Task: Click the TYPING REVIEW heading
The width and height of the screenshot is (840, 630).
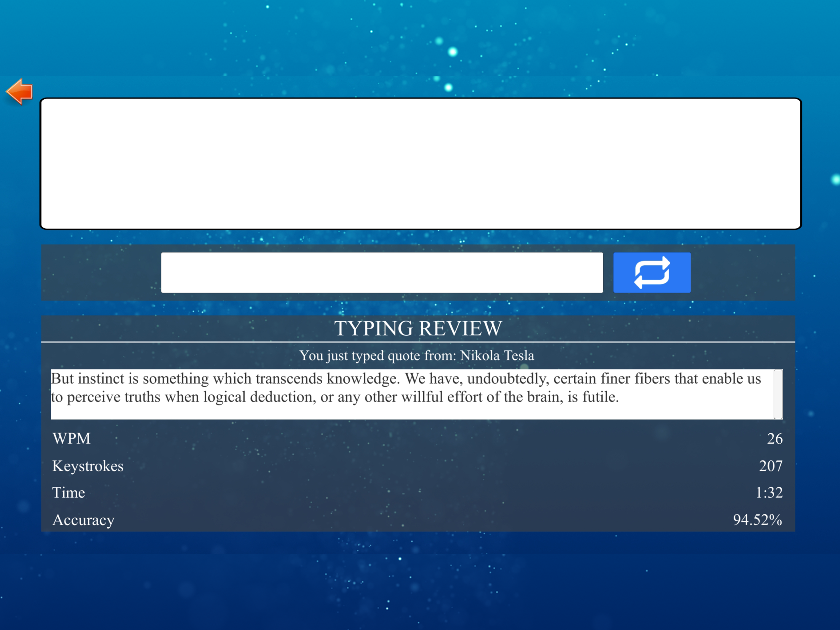Action: pyautogui.click(x=418, y=328)
